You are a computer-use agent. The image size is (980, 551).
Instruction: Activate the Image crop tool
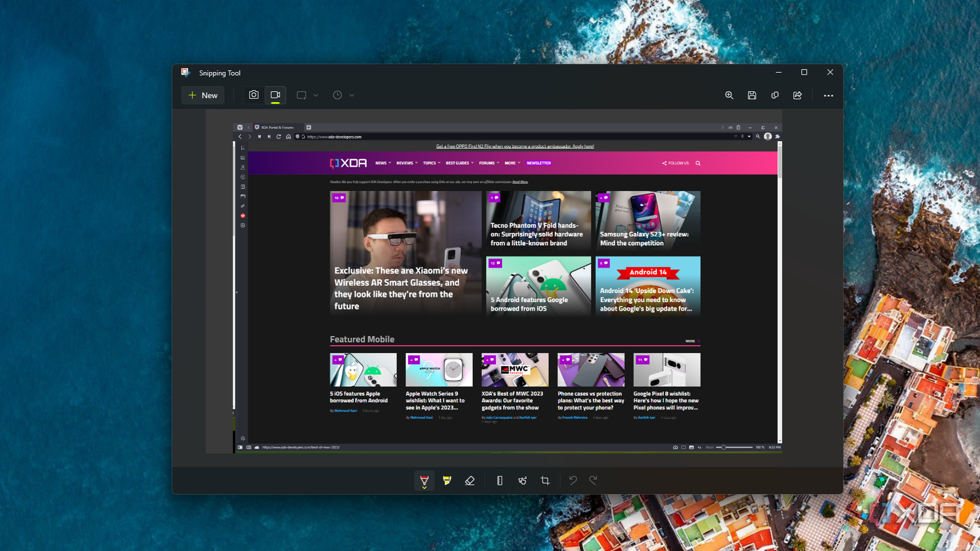click(x=545, y=481)
